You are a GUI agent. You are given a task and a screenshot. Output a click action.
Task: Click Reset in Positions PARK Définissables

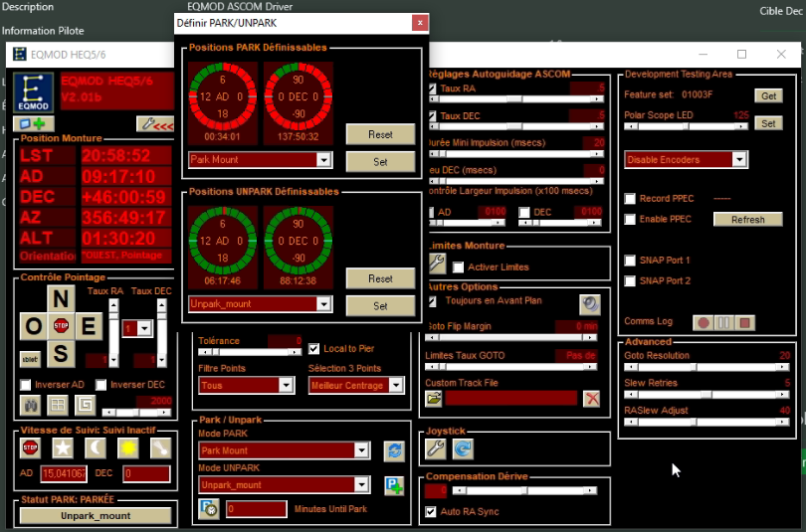pos(380,134)
